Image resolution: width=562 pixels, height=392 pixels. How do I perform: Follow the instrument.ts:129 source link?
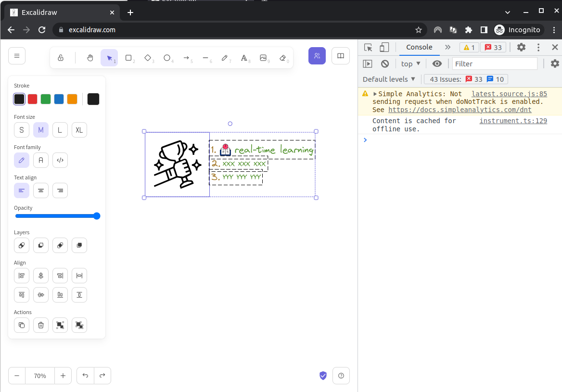point(512,121)
